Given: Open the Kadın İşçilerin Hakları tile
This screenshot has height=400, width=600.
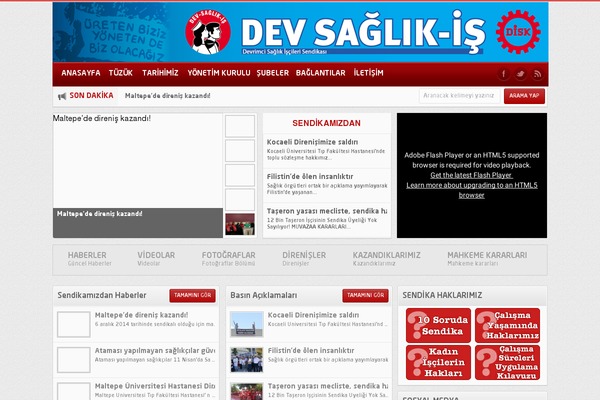Looking at the screenshot, I should 439,362.
